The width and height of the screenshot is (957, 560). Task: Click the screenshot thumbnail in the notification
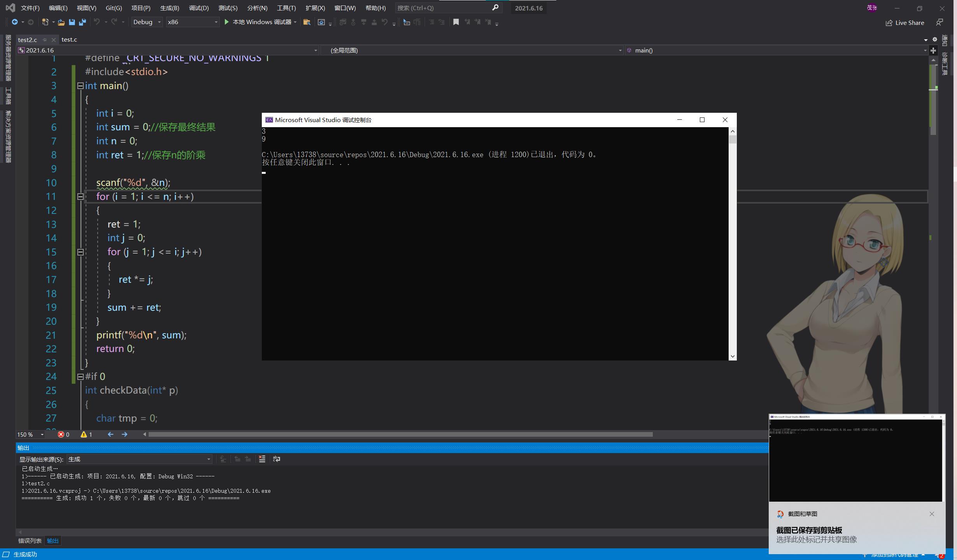857,458
